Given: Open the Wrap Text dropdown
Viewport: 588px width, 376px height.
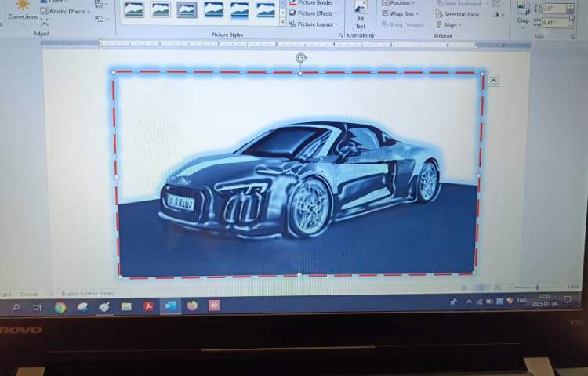Looking at the screenshot, I should pos(401,14).
